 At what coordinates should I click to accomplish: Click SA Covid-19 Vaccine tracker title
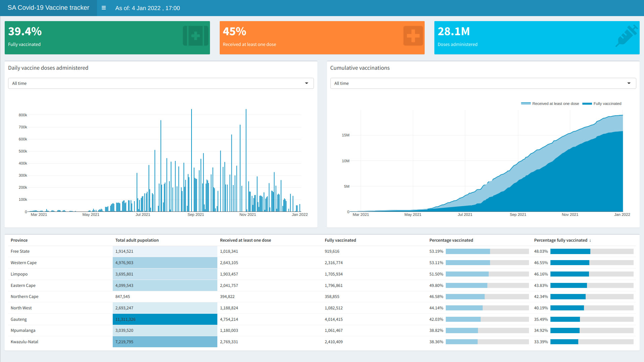click(48, 8)
